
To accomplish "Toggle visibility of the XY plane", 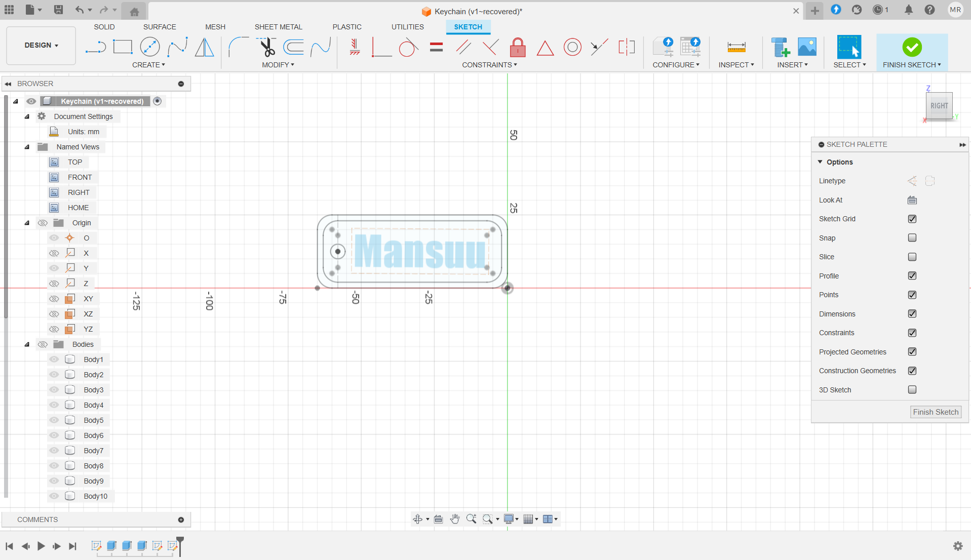I will pos(54,299).
